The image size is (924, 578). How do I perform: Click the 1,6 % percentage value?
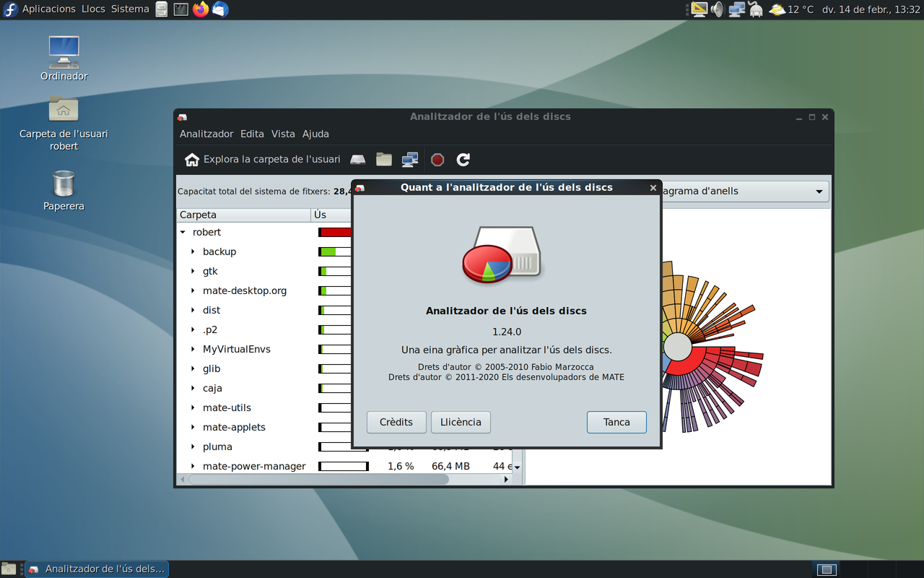(x=401, y=467)
